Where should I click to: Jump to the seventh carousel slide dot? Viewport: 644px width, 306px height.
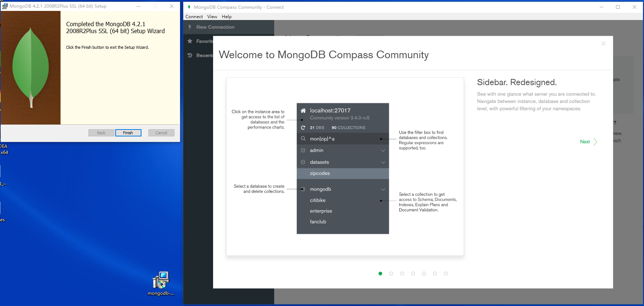coord(446,274)
